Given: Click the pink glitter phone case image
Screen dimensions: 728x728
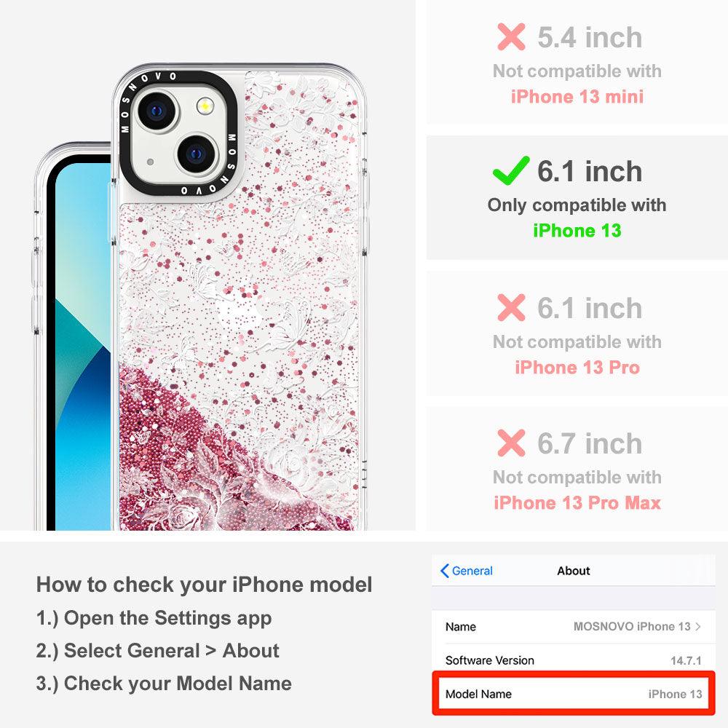Looking at the screenshot, I should click(239, 297).
